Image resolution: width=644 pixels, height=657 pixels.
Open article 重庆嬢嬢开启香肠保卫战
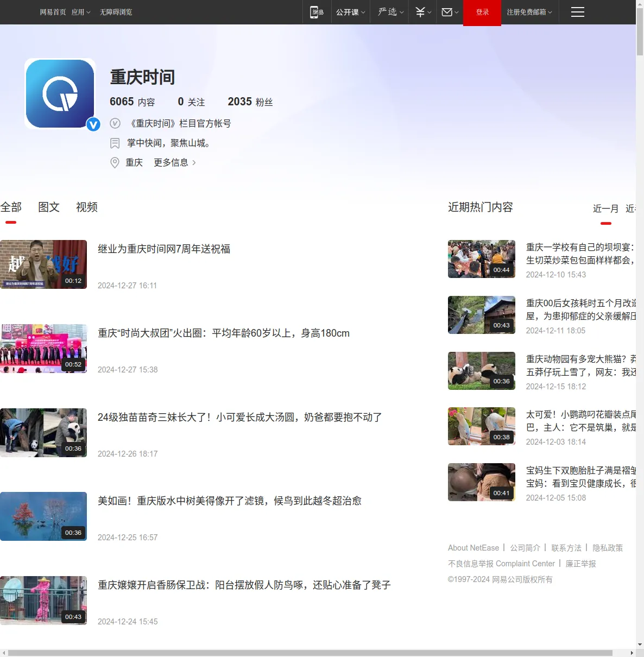click(244, 585)
